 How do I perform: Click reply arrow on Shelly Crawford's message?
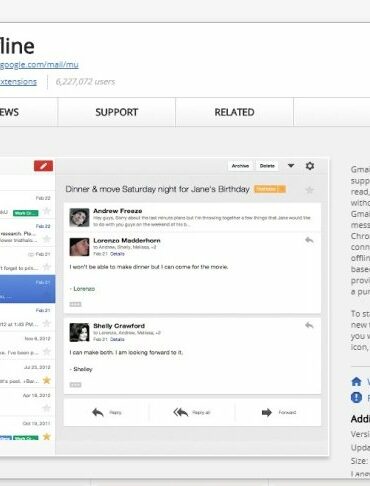tap(309, 325)
